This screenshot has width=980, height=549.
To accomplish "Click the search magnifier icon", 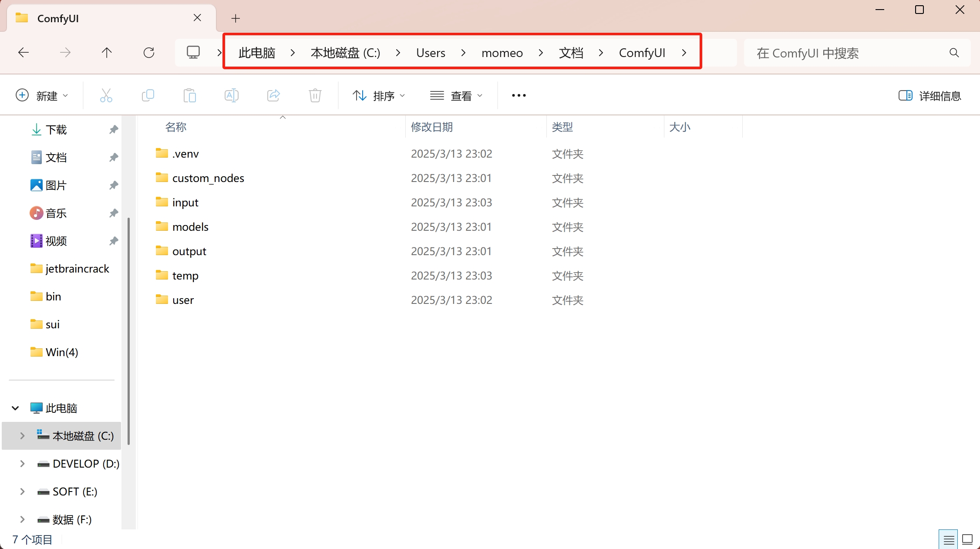I will click(x=954, y=53).
